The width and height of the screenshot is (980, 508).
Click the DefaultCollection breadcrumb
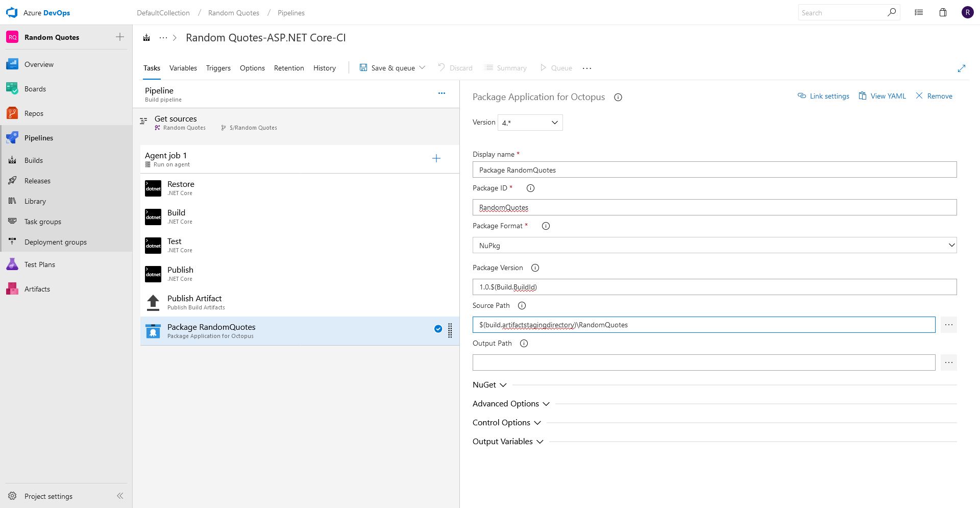click(x=163, y=13)
